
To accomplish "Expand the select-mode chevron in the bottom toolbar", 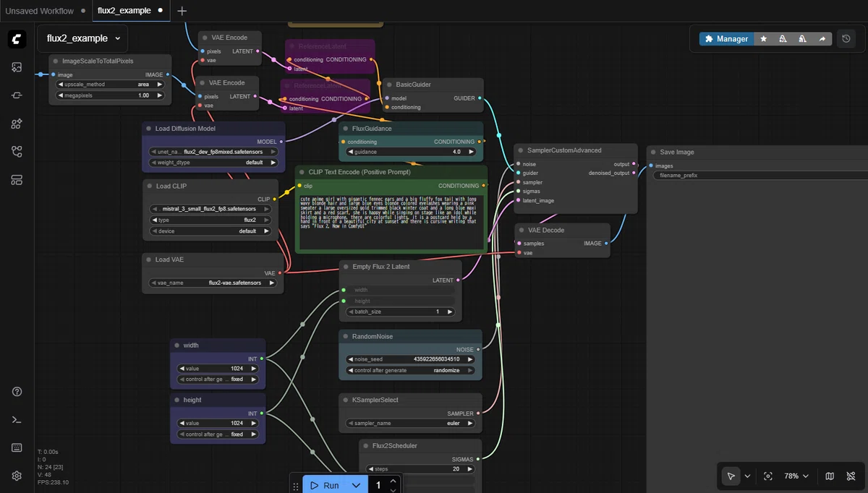I will 747,476.
